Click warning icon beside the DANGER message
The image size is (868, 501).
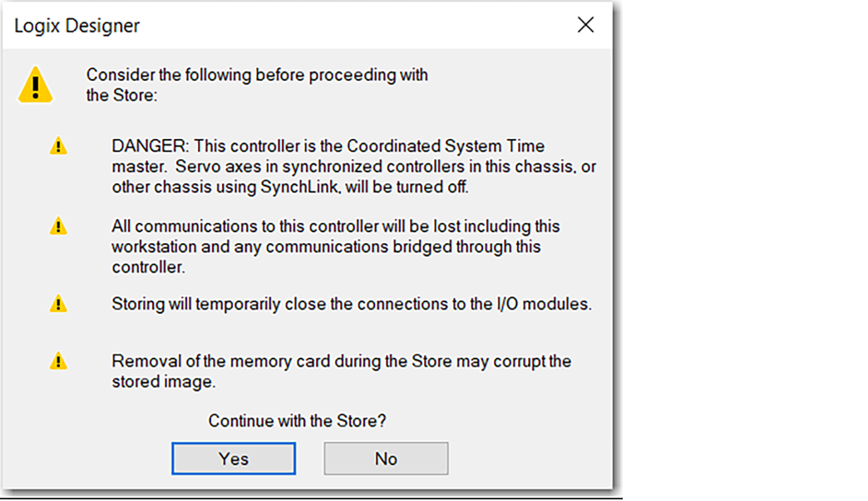pos(58,146)
